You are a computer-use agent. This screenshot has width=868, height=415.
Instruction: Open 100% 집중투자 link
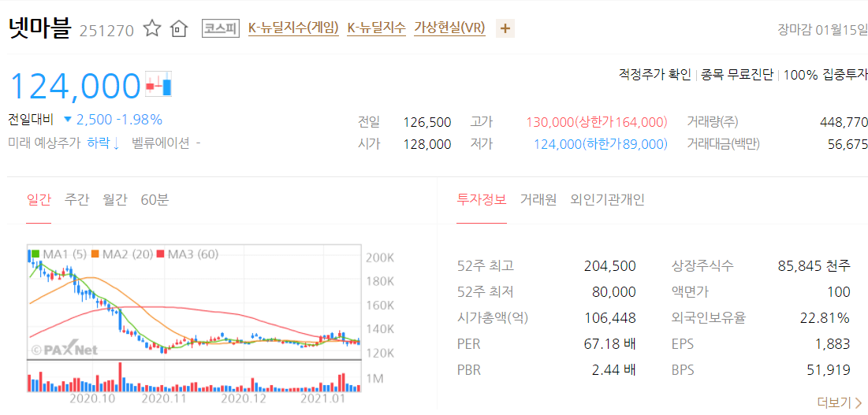[825, 75]
